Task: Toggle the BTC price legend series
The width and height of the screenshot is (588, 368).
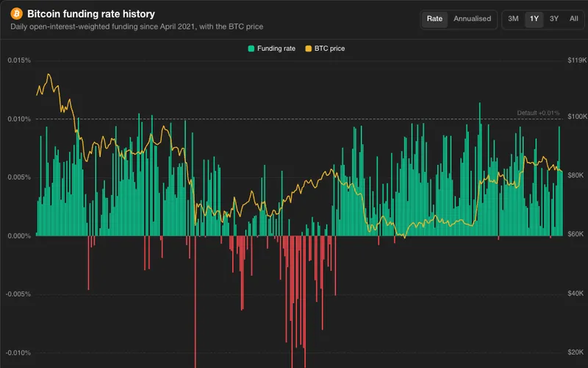Action: tap(325, 49)
